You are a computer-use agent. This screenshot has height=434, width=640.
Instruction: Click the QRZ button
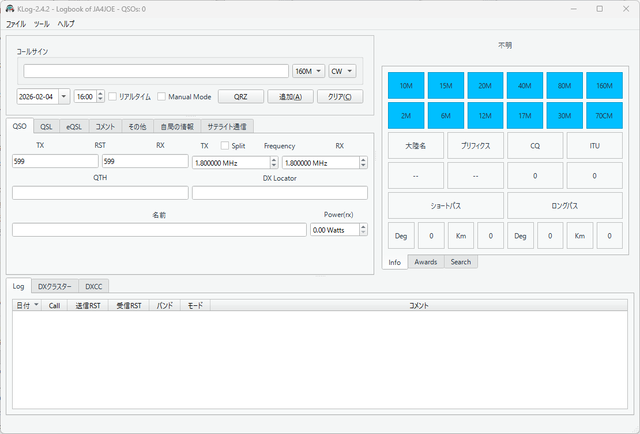pos(240,97)
